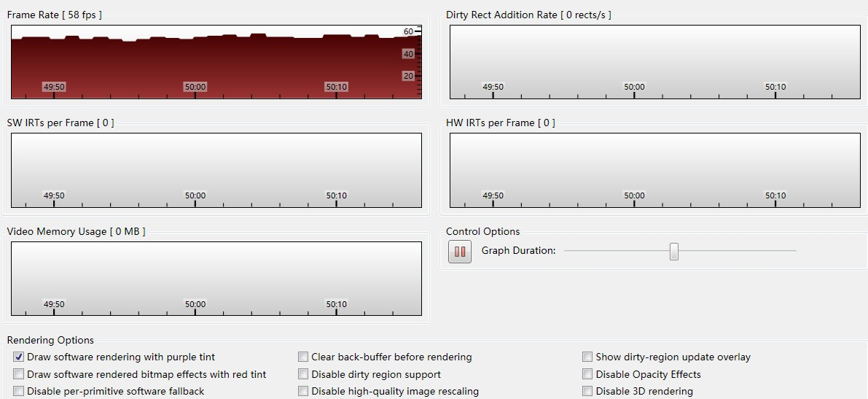The image size is (868, 399).
Task: Click the HW IRTs per Frame graph
Action: point(655,170)
